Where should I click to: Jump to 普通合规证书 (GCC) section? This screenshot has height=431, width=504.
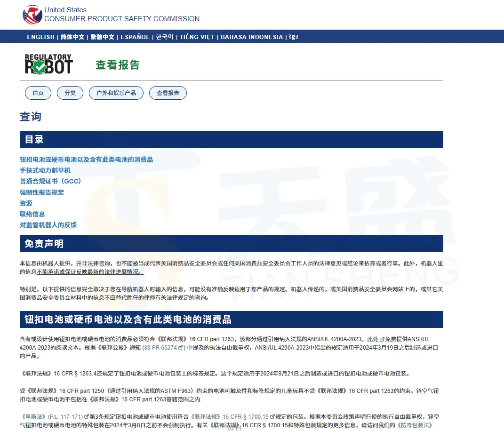click(50, 181)
